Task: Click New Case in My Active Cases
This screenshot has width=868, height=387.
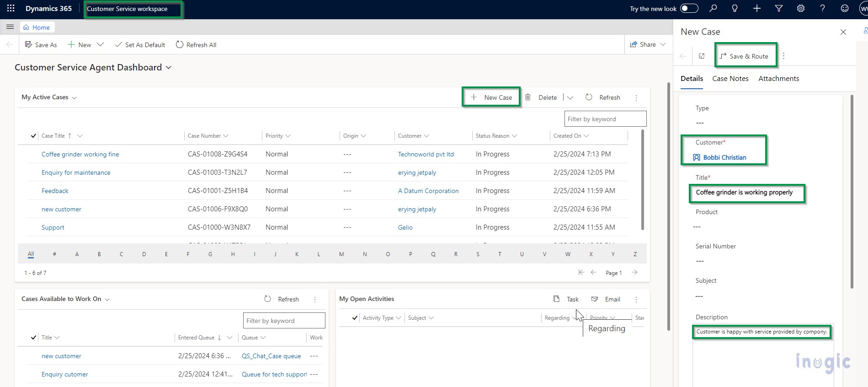Action: (491, 97)
